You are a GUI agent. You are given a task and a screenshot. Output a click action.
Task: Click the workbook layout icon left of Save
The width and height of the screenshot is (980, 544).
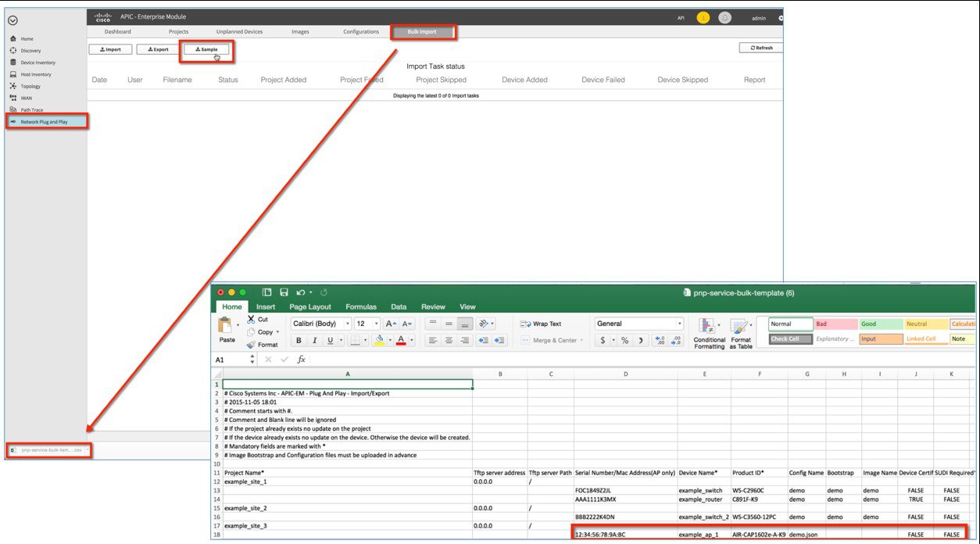[267, 292]
